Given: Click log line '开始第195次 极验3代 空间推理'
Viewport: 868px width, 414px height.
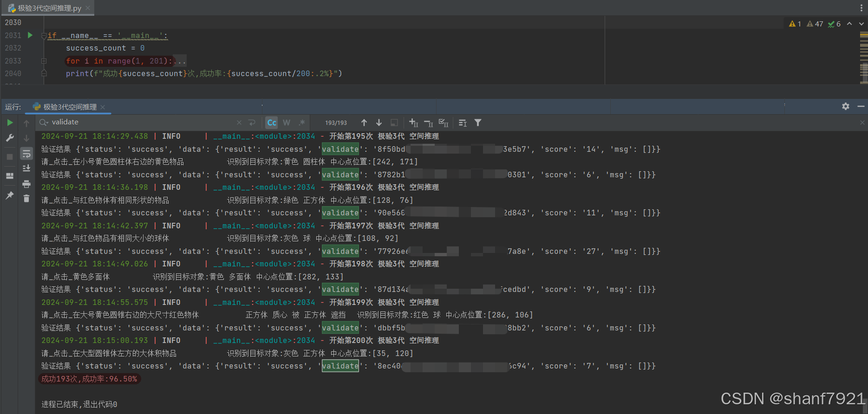Looking at the screenshot, I should [384, 136].
